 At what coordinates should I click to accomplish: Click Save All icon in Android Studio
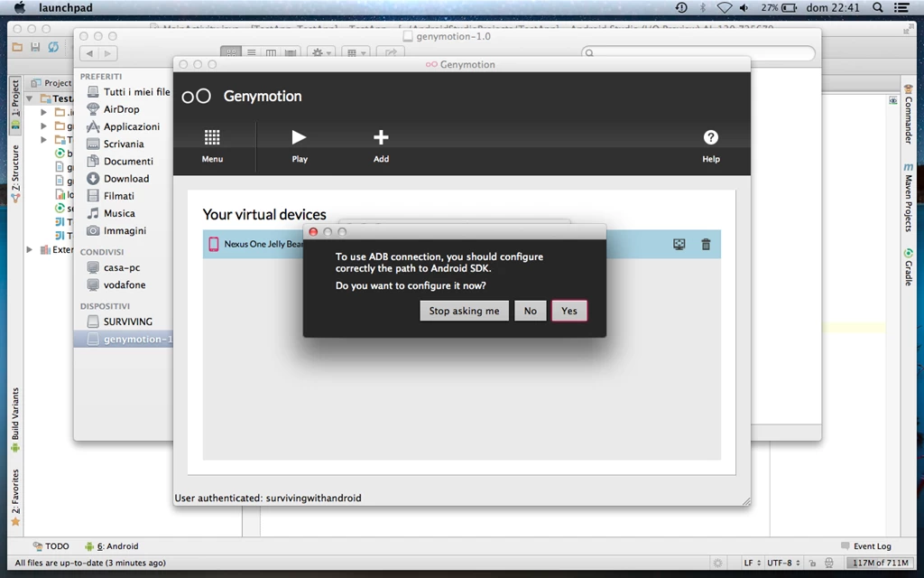[x=35, y=47]
